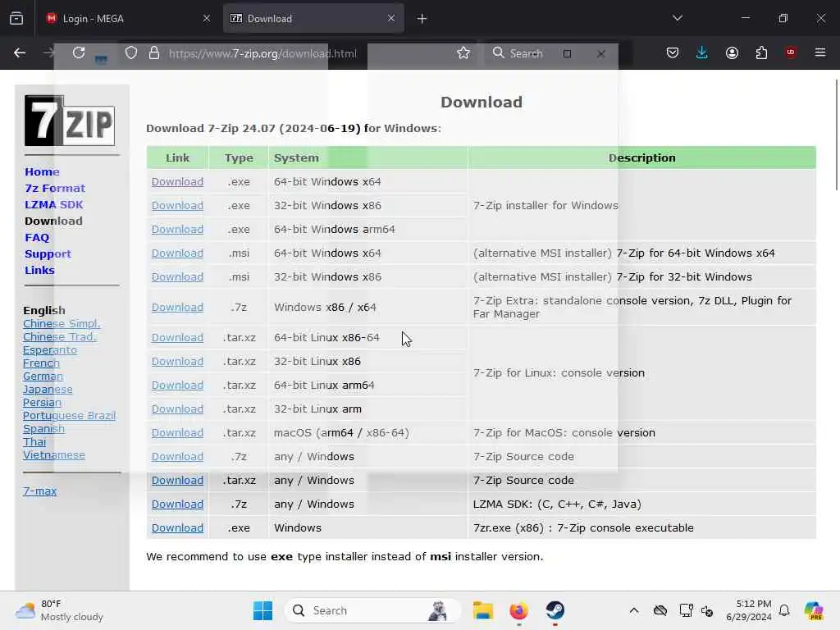Switch language to Esperanto
840x630 pixels.
[50, 349]
